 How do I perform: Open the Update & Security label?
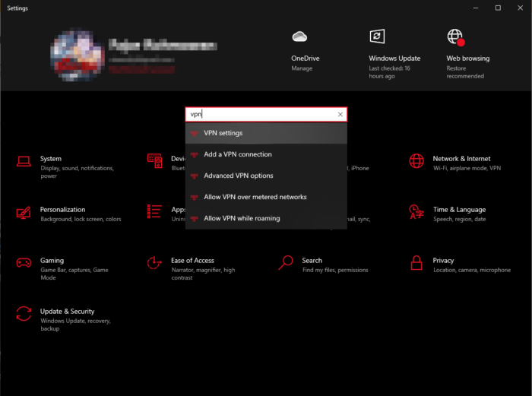pyautogui.click(x=67, y=312)
